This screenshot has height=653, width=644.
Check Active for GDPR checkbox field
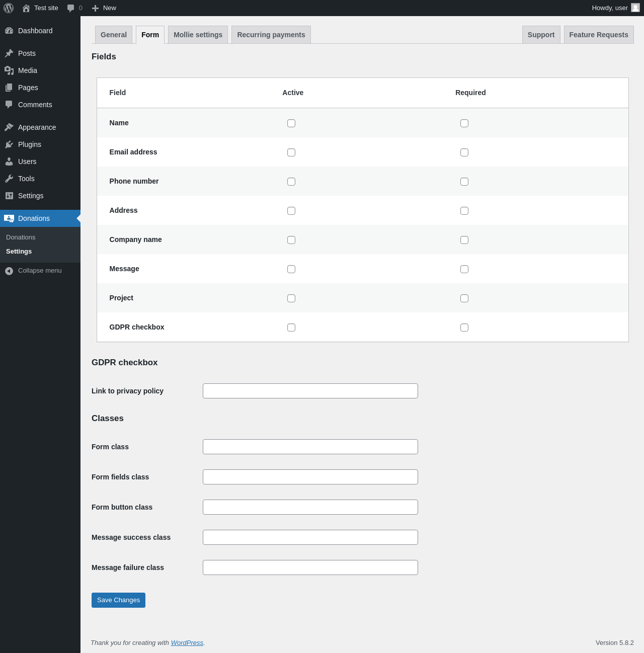[291, 328]
